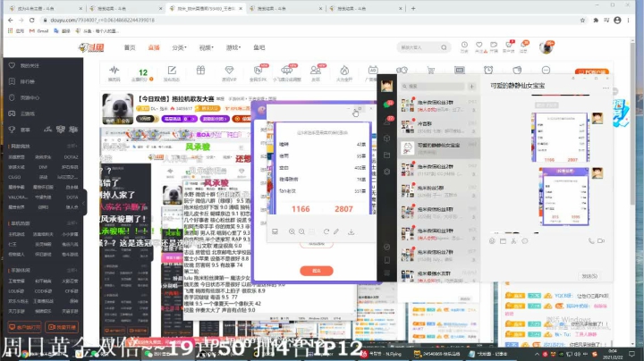The width and height of the screenshot is (644, 361).
Task: Click the send file icon in WeChat chat
Action: click(503, 240)
